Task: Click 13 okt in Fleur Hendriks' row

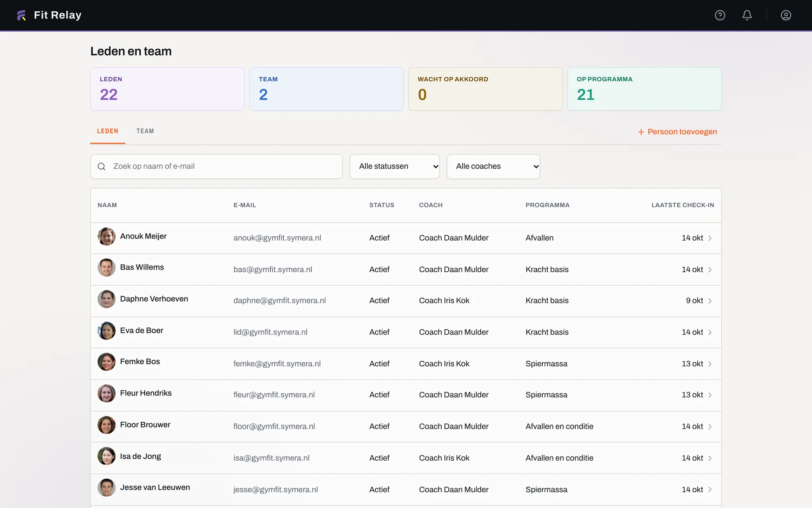Action: pos(692,395)
